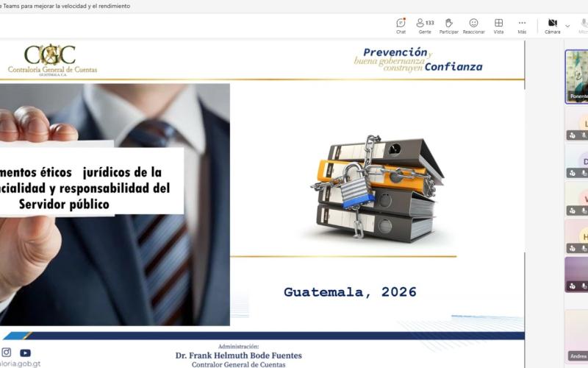This screenshot has width=588, height=368.
Task: Turn on the Cámara toggle
Action: point(553,26)
